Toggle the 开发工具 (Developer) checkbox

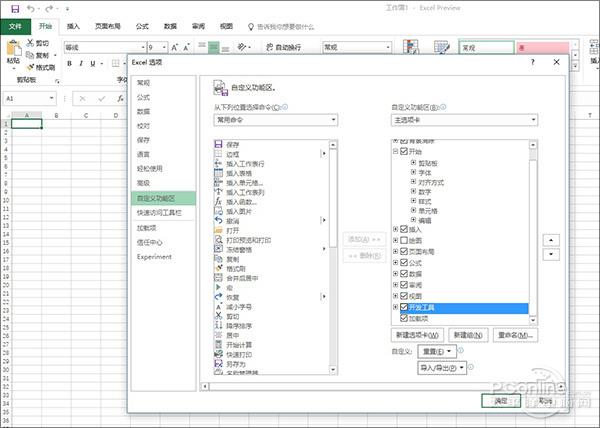click(x=404, y=307)
